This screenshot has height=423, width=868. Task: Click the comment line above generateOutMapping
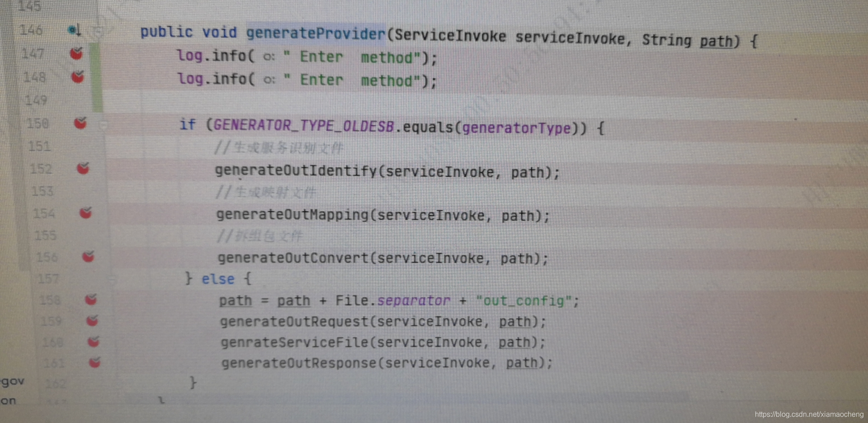point(265,193)
